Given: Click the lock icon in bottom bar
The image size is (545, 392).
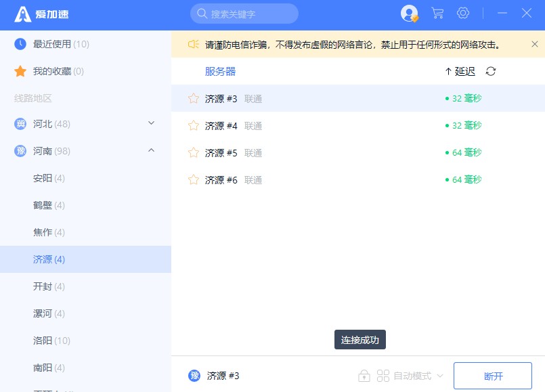Looking at the screenshot, I should pyautogui.click(x=364, y=376).
